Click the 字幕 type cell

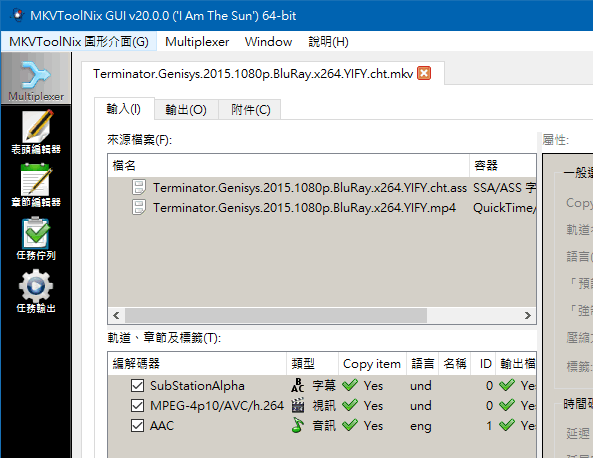click(324, 385)
